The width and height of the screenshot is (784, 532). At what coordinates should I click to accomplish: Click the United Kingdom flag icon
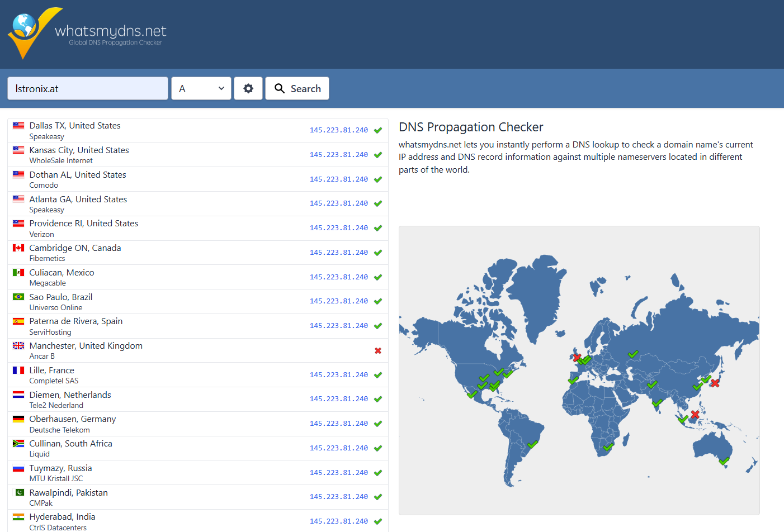[x=18, y=346]
